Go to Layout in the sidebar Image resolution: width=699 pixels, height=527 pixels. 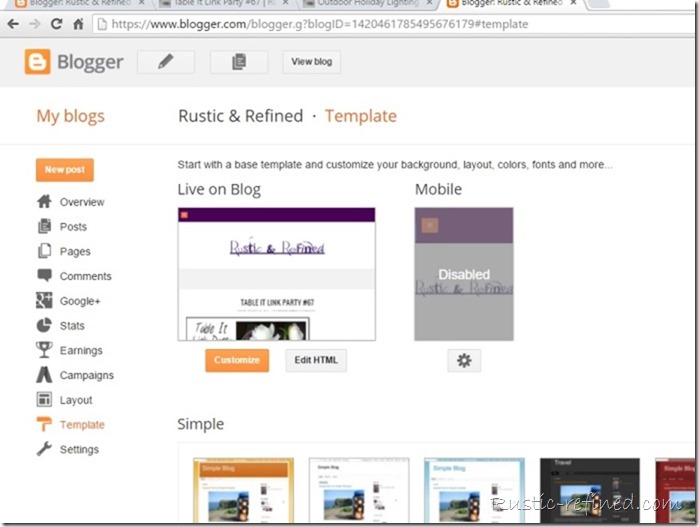[x=76, y=400]
